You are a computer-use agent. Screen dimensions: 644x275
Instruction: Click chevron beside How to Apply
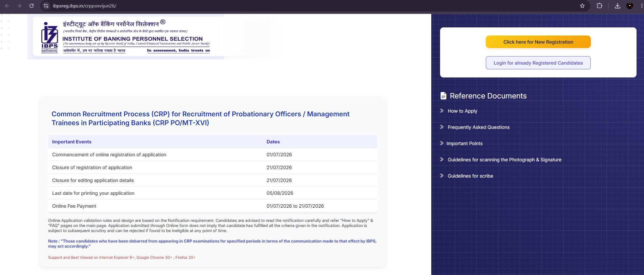tap(442, 111)
